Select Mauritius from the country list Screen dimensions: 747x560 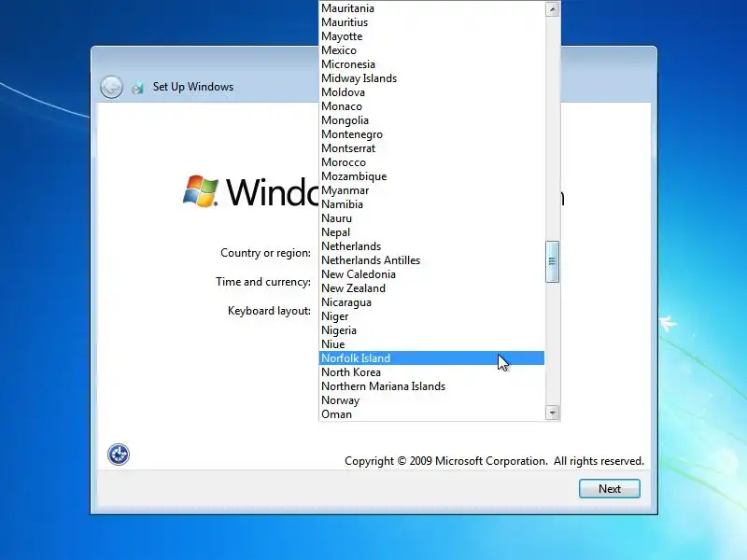[431, 22]
